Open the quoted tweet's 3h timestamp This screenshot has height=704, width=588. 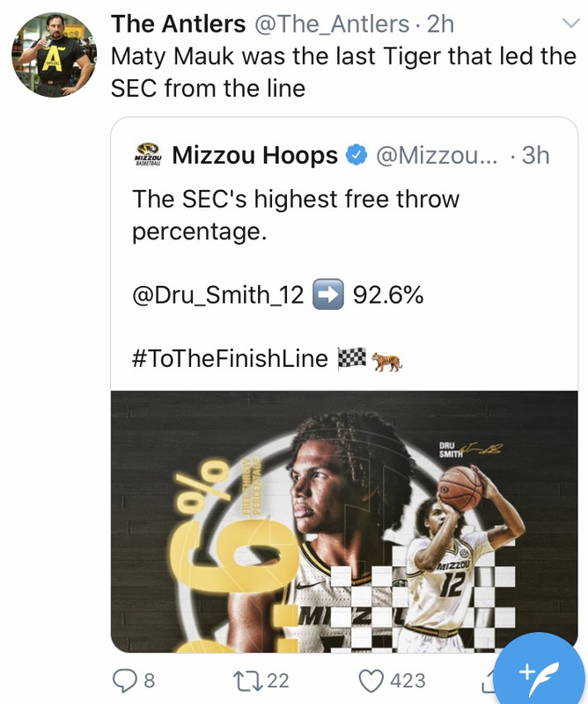click(x=535, y=156)
